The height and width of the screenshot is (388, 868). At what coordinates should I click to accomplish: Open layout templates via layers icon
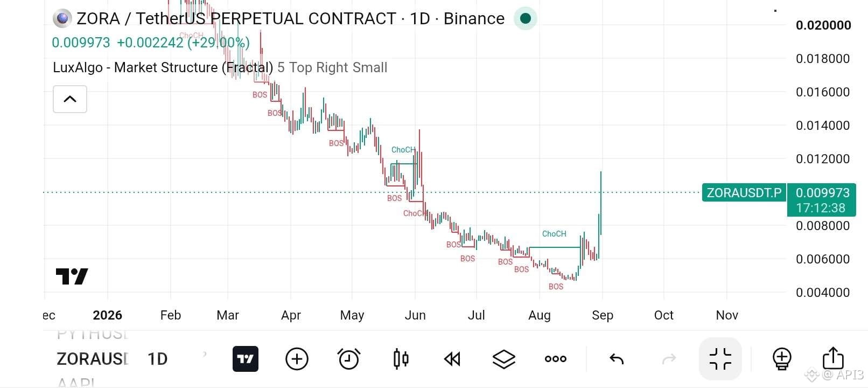503,359
